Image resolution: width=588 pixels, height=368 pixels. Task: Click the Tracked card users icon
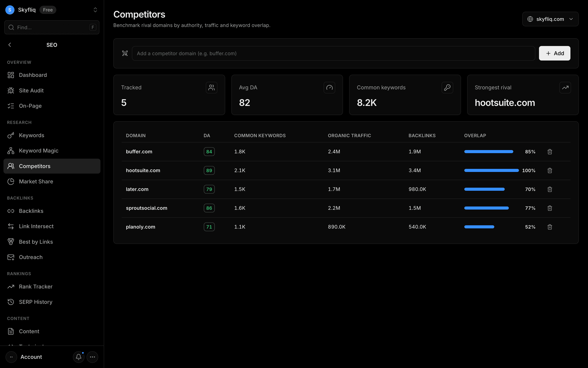coord(211,88)
